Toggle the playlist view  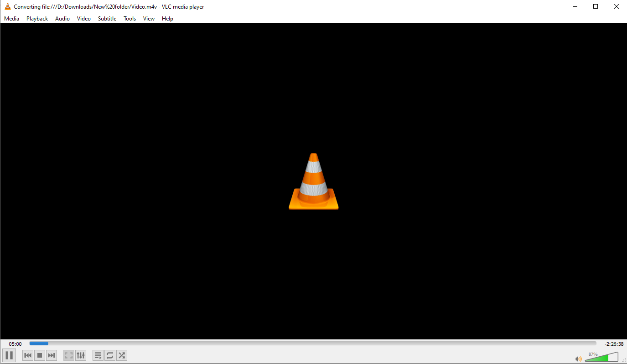click(x=98, y=355)
